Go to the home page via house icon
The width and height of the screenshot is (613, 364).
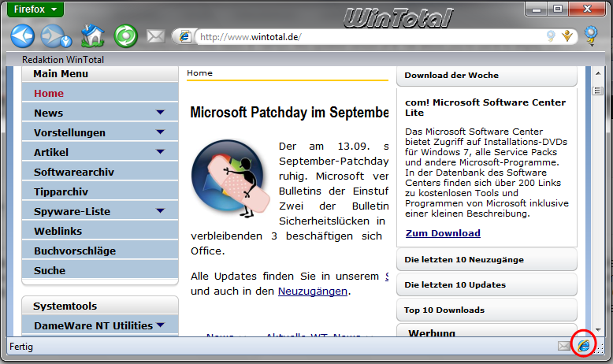(93, 35)
